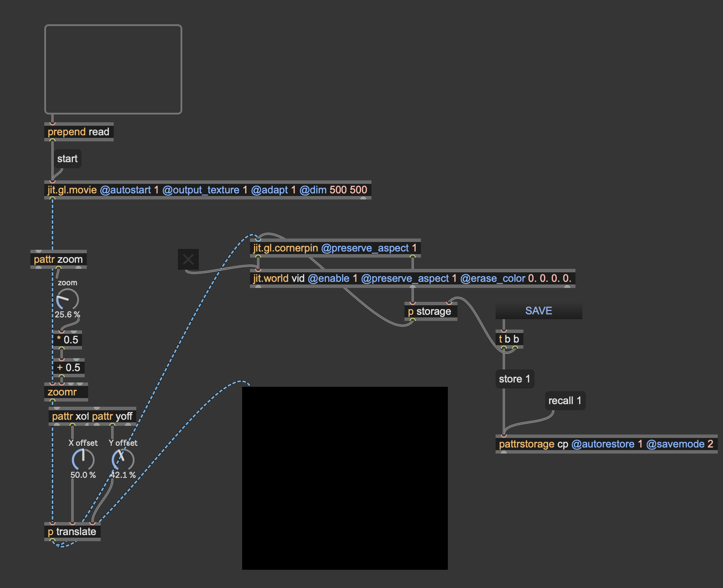Select the pattr zoom object
This screenshot has height=588, width=723.
coord(58,259)
